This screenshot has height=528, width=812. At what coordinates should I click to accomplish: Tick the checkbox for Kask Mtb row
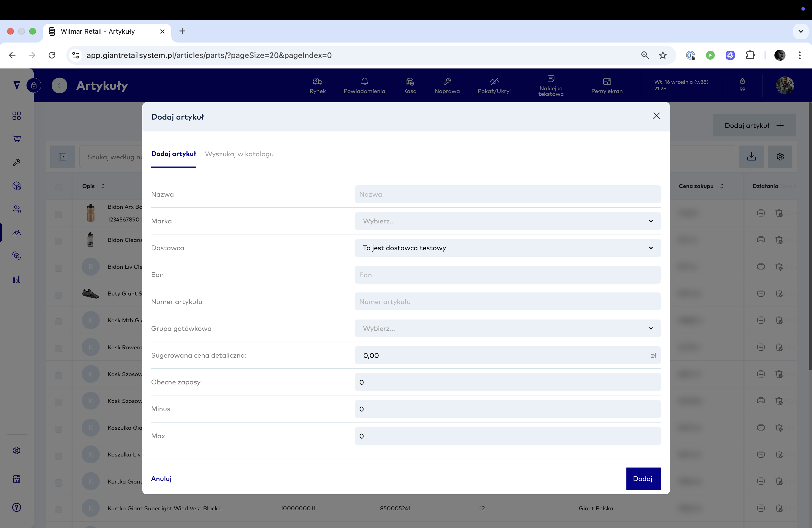(58, 321)
